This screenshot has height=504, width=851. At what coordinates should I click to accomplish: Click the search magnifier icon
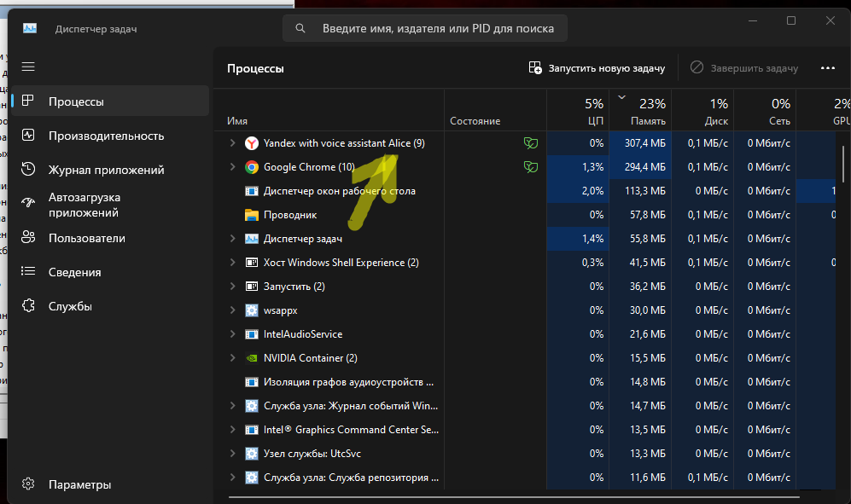coord(300,28)
